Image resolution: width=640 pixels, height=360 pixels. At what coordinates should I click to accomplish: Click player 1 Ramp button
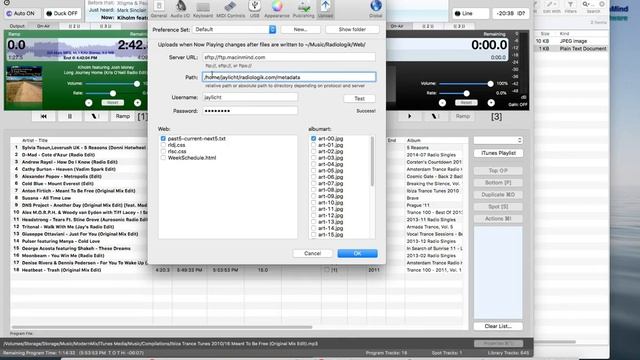[122, 116]
